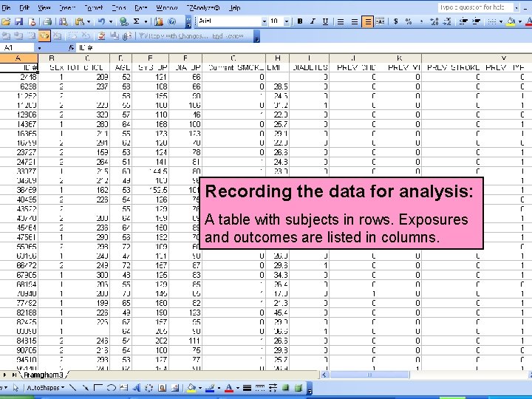Viewport: 532px width, 399px height.
Task: Click the AutoSum sigma icon
Action: (x=137, y=21)
